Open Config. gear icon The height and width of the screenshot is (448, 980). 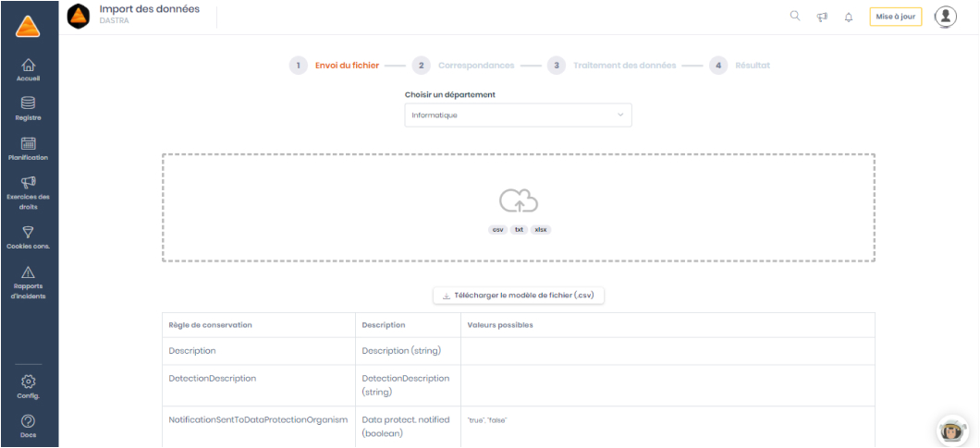29,381
